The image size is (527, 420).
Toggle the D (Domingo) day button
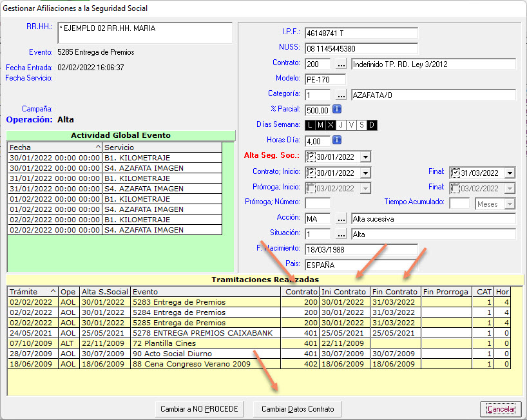click(372, 125)
